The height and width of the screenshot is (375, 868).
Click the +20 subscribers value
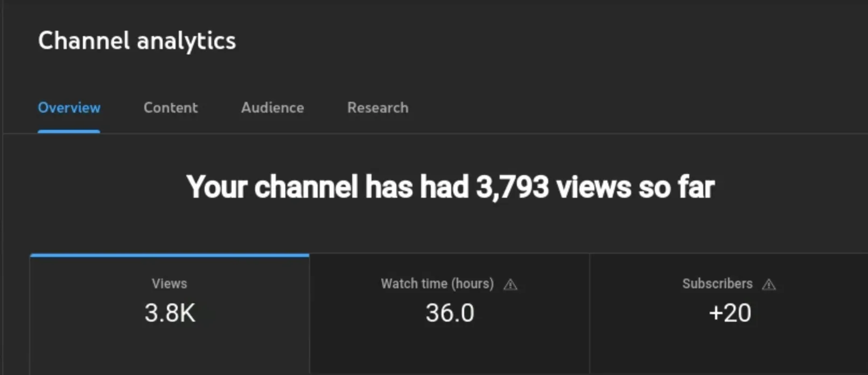730,313
